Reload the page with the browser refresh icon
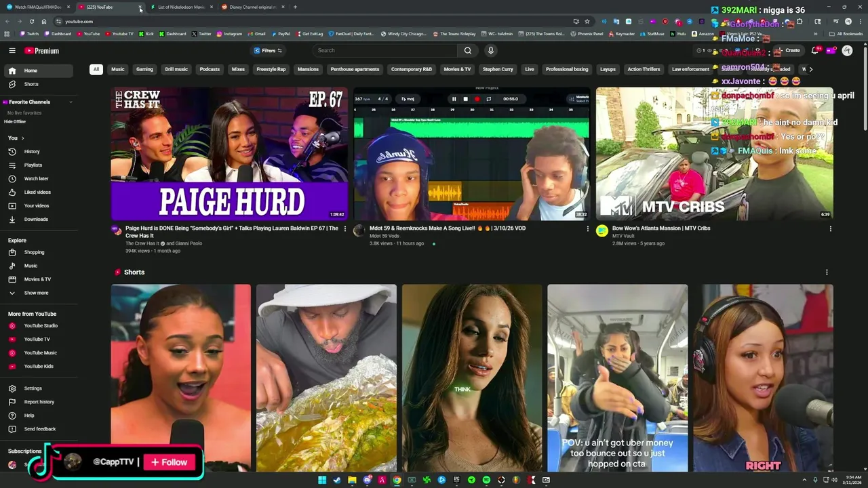Screen dimensions: 868x488 [31, 21]
